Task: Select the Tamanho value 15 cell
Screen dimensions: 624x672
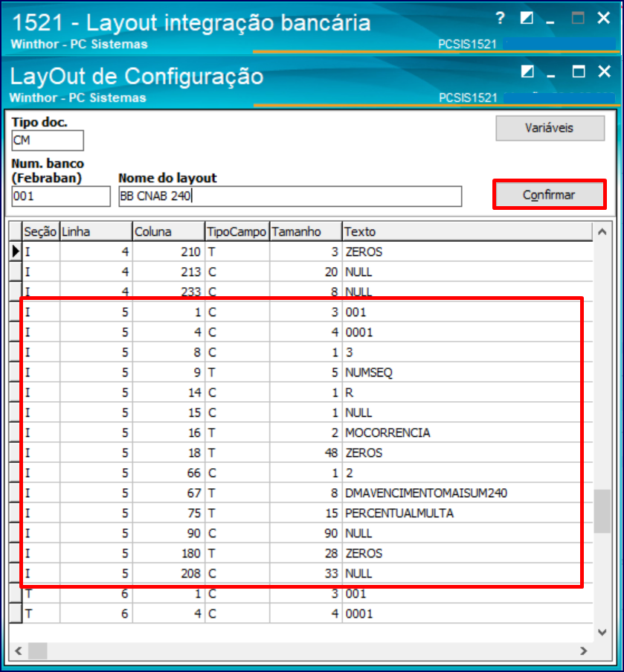Action: click(x=306, y=513)
